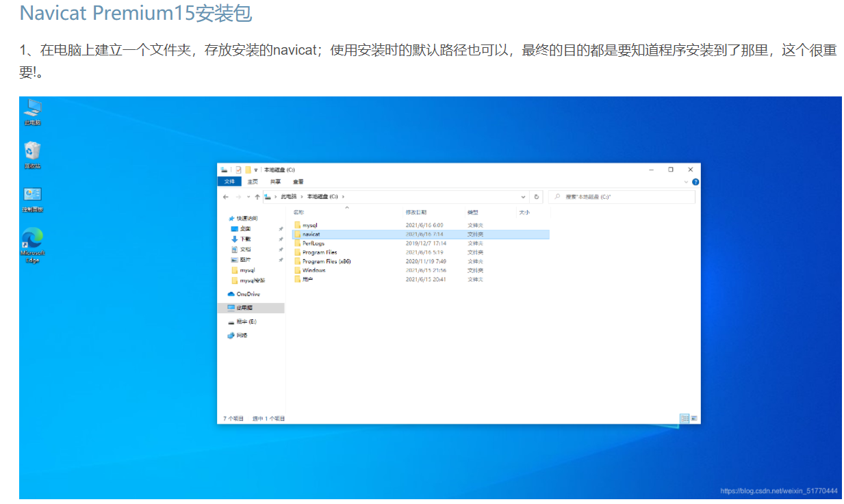The image size is (844, 504).
Task: Sort by the 修改日期 column header
Action: (x=416, y=213)
